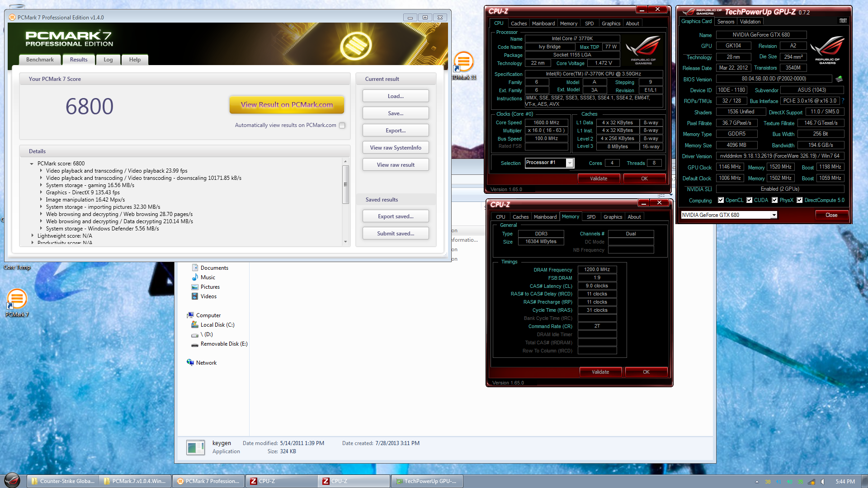Viewport: 868px width, 488px height.
Task: Click the GPU-Z BIOS save chip icon
Action: click(x=839, y=79)
